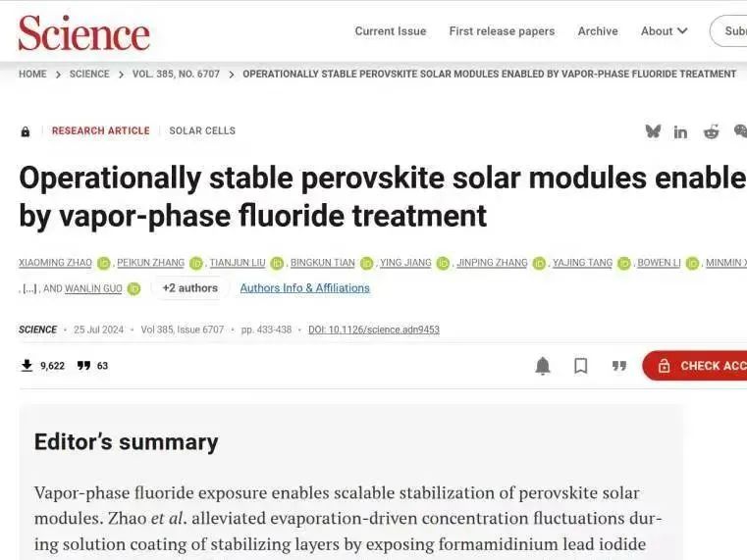Expand the +2 authors list

(x=189, y=288)
